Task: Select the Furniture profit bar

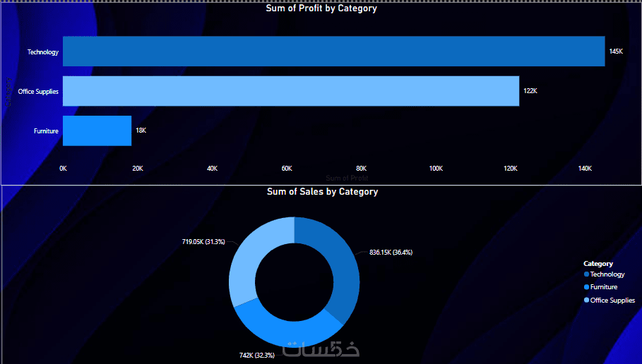Action: 97,131
